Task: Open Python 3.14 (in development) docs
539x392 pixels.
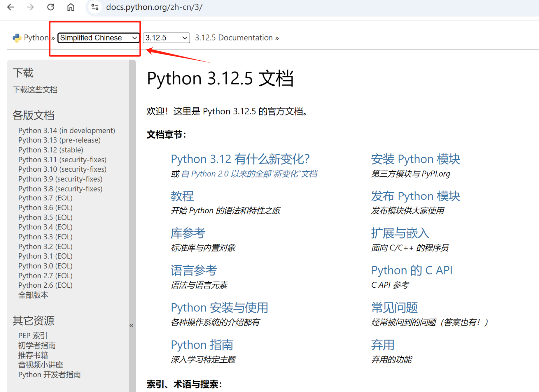Action: tap(67, 131)
